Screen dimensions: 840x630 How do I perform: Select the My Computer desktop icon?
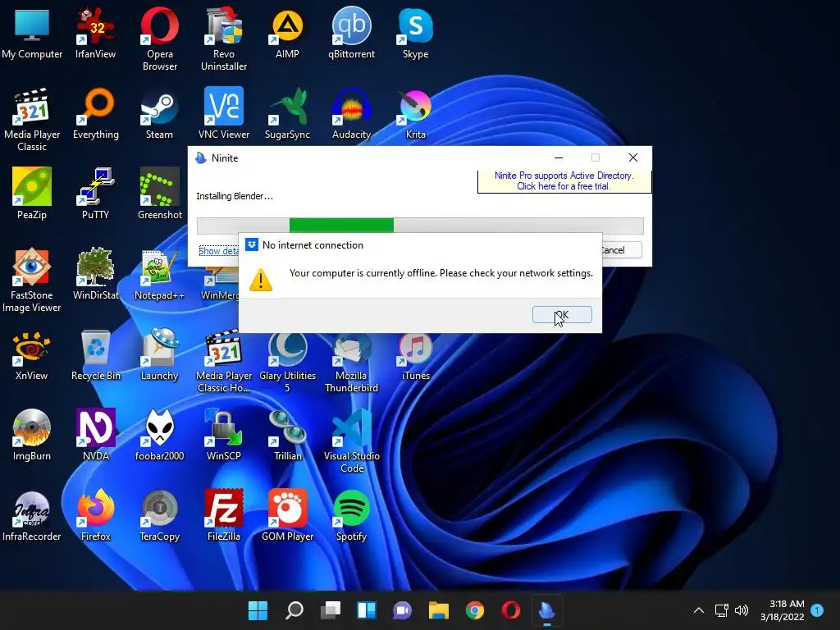[32, 33]
